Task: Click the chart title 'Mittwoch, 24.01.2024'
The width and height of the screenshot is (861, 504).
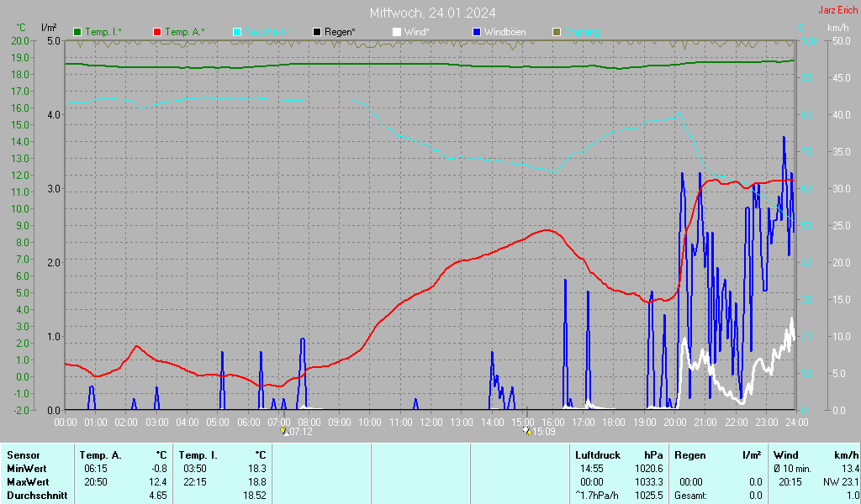Action: (x=433, y=13)
